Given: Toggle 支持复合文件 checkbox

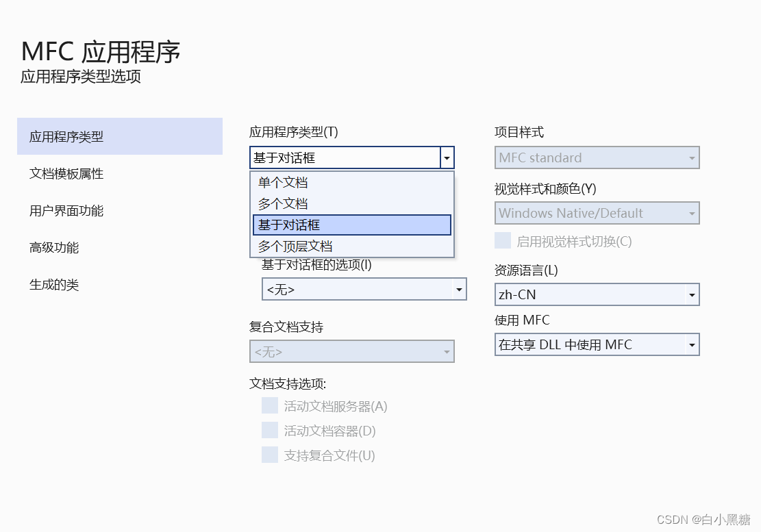Looking at the screenshot, I should [270, 455].
